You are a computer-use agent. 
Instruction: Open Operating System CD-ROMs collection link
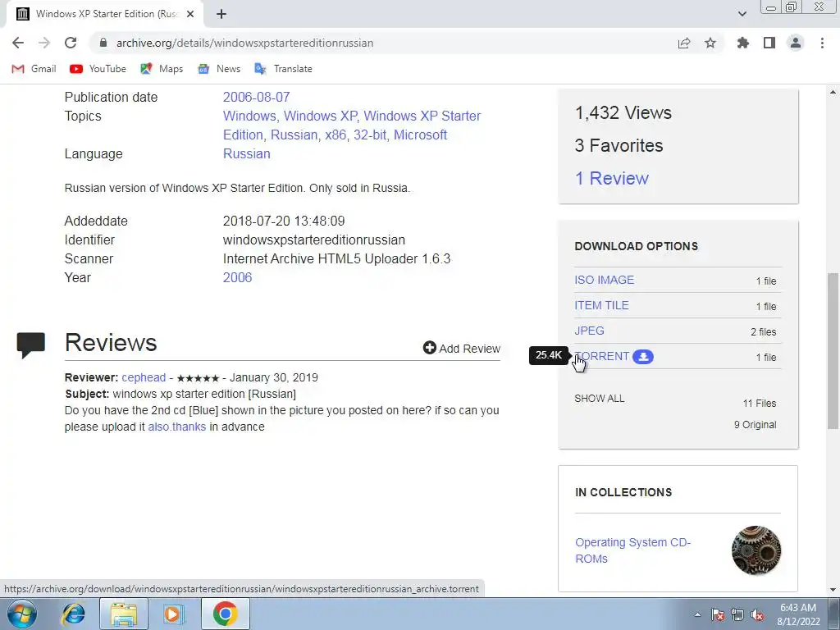pos(632,550)
